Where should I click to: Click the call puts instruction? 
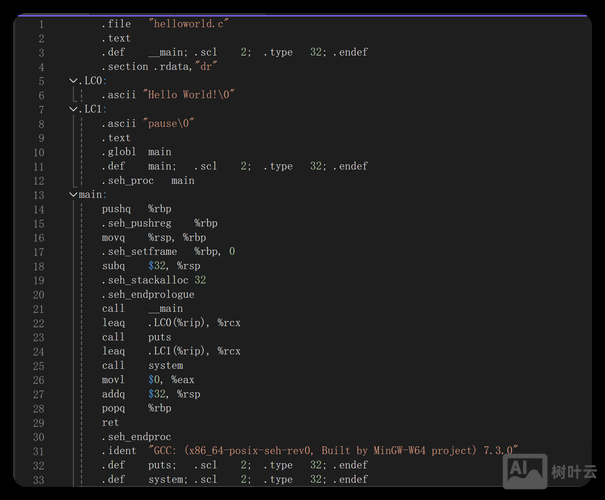(136, 338)
